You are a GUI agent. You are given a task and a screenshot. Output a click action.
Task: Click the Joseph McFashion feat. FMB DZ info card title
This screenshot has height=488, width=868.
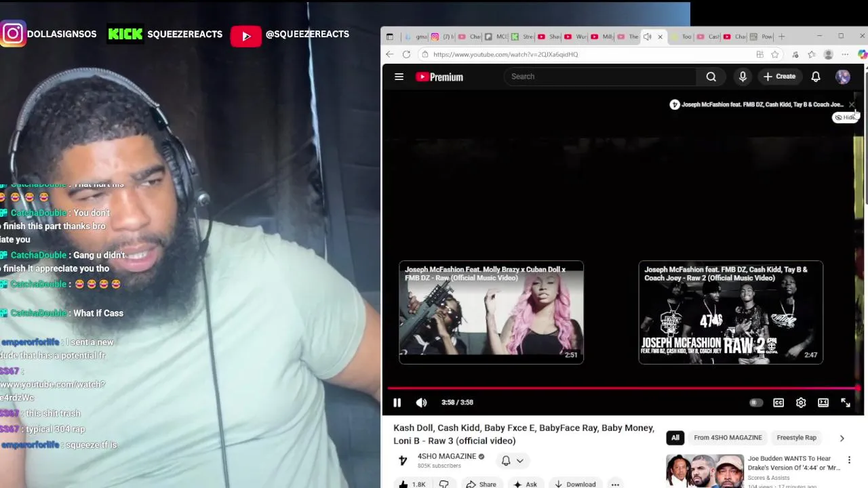point(762,104)
